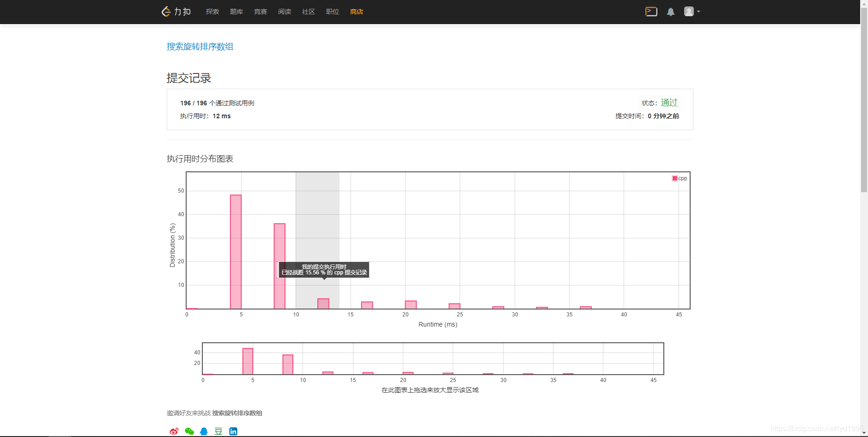
Task: Share via the QQ icon
Action: tap(204, 431)
